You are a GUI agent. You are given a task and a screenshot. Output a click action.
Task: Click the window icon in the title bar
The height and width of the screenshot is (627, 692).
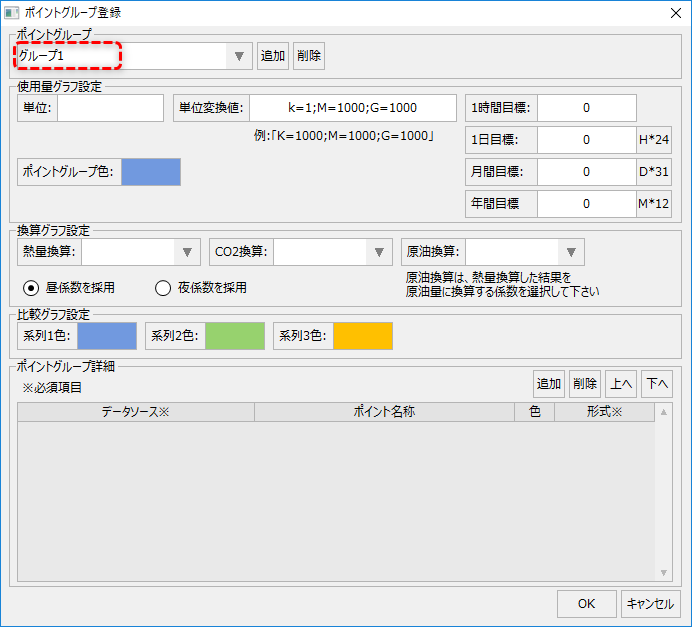coord(13,12)
